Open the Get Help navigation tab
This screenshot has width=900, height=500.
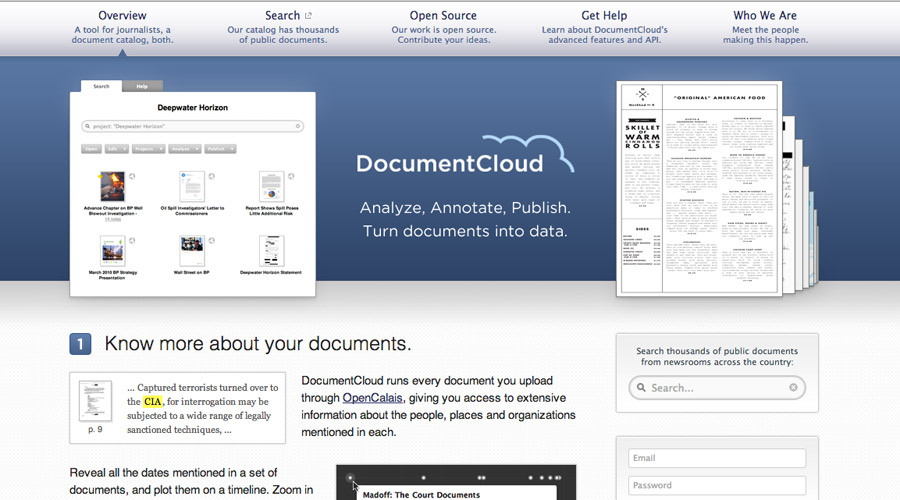coord(604,27)
